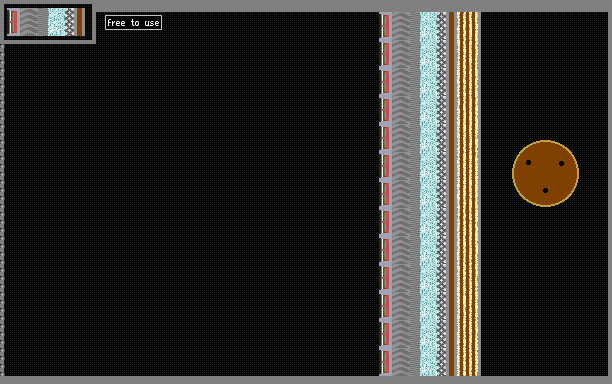Click the brown circle with three dots
This screenshot has height=384, width=612.
click(545, 173)
